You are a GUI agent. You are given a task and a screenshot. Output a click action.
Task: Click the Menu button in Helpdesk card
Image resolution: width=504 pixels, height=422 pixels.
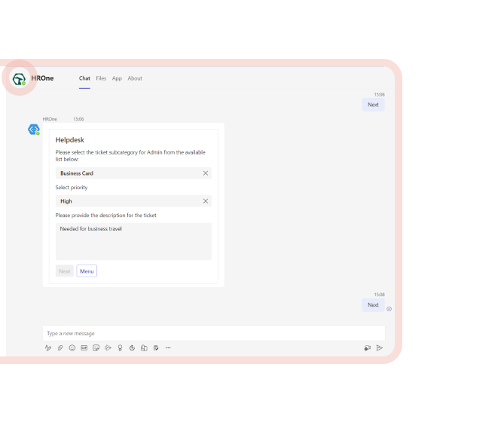[87, 271]
